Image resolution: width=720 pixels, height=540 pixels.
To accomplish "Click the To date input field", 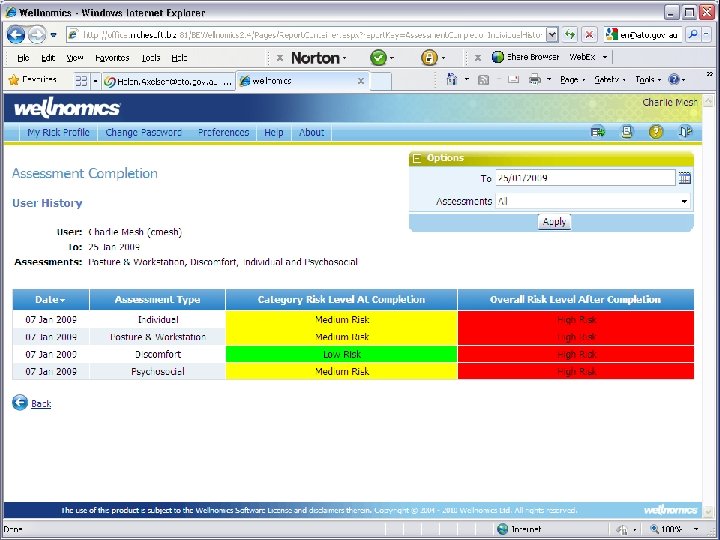I will click(x=585, y=178).
